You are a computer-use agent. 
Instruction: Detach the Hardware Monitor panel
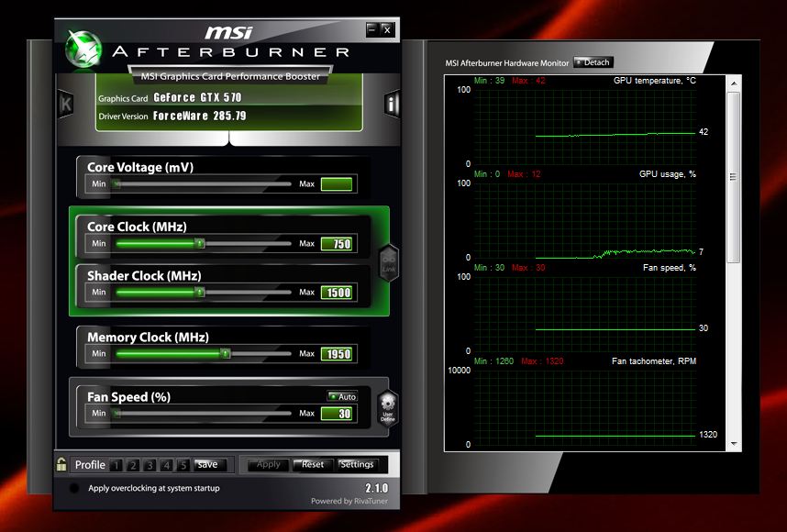[x=593, y=62]
